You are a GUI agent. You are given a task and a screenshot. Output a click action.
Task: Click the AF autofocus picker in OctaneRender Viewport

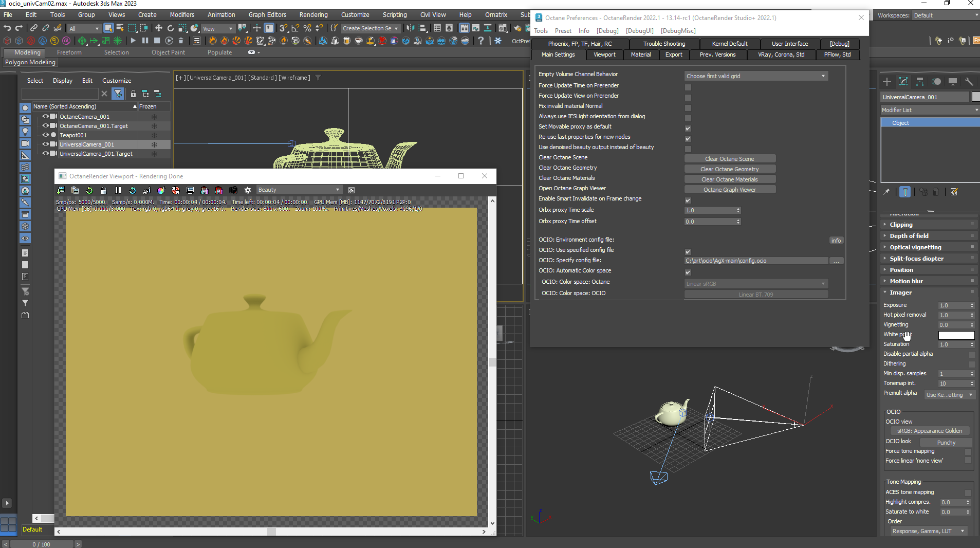point(147,190)
